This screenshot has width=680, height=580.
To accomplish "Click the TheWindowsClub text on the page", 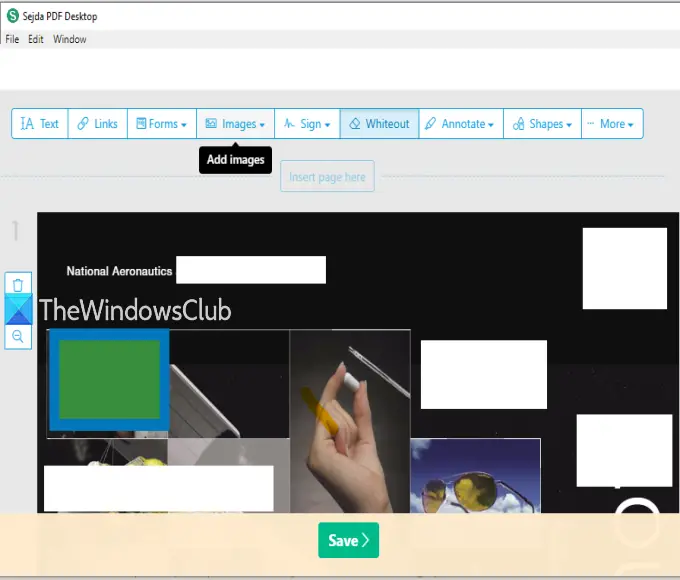I will coord(136,310).
